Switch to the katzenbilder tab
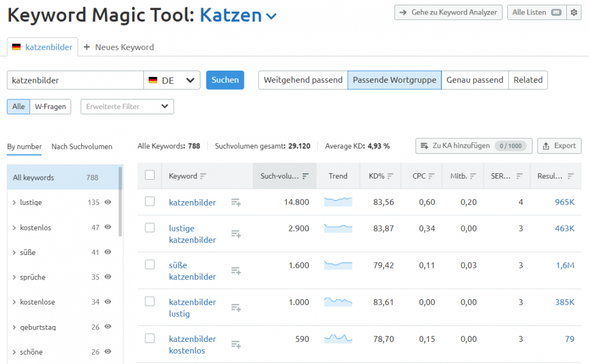 pyautogui.click(x=43, y=47)
